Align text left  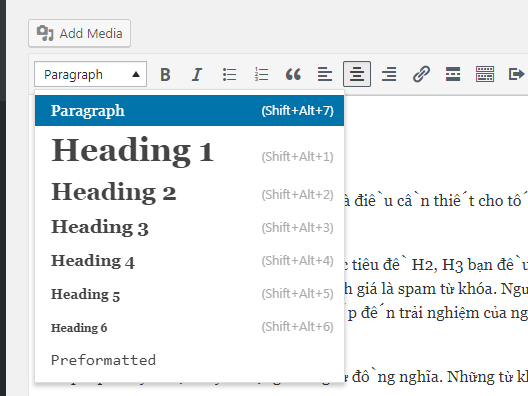click(325, 74)
